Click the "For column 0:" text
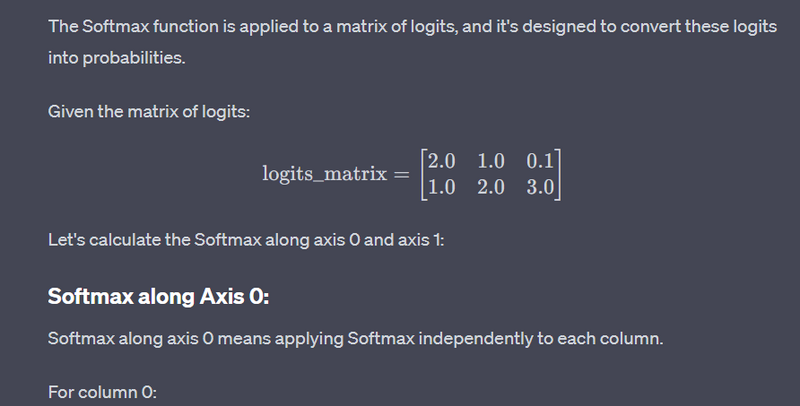800x406 pixels. click(102, 393)
